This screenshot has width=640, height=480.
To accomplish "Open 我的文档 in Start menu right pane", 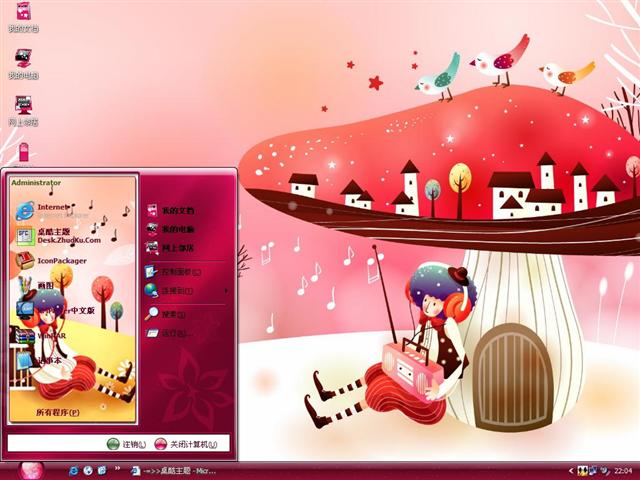I will [171, 211].
